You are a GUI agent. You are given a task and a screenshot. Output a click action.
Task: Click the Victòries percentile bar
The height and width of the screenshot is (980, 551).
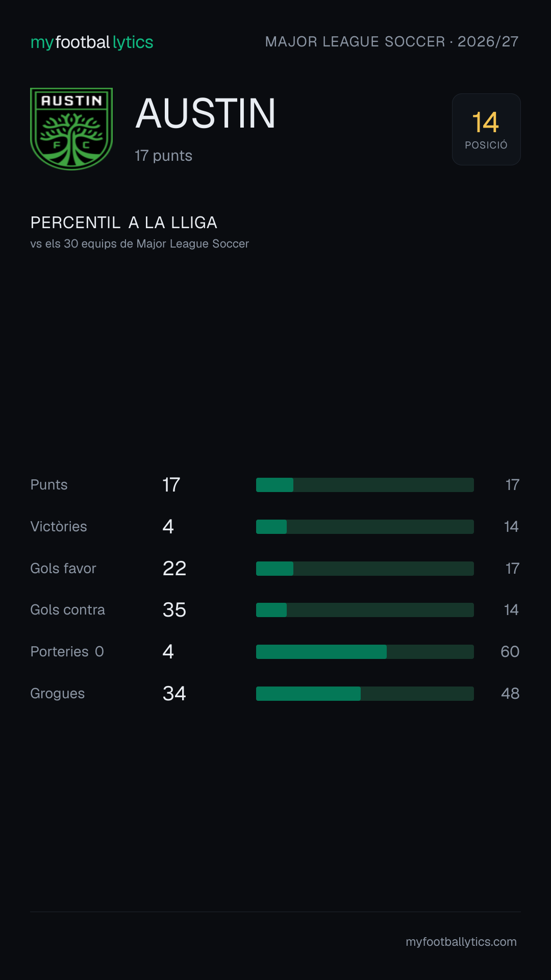[365, 527]
